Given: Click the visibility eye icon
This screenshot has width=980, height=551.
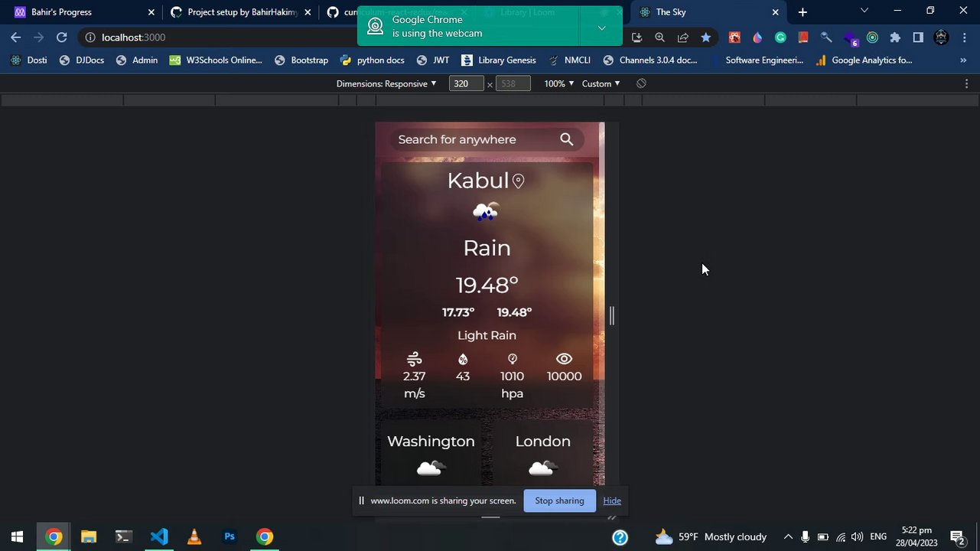Looking at the screenshot, I should coord(564,359).
